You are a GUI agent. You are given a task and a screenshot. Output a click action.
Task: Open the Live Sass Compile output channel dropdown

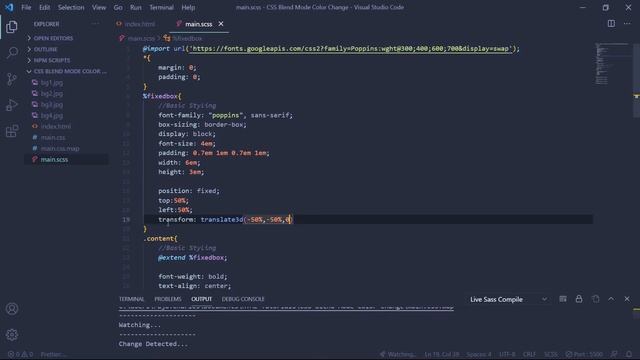[x=508, y=299]
